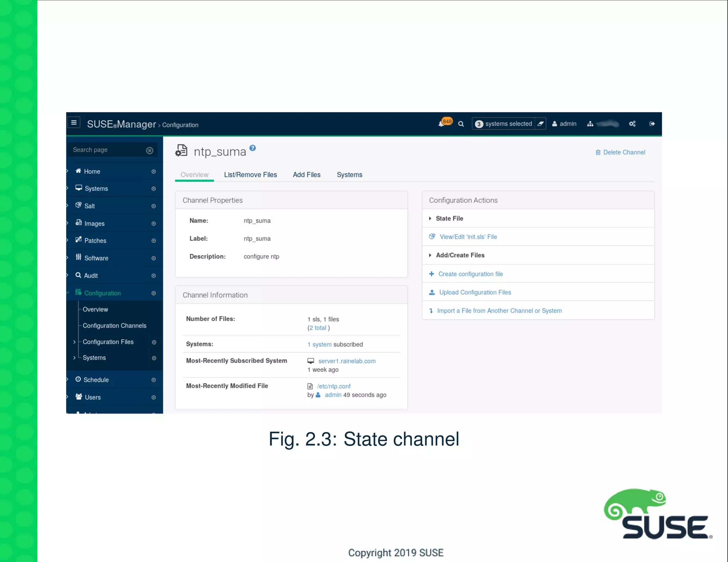Switch to the Add Files tab

click(x=306, y=175)
